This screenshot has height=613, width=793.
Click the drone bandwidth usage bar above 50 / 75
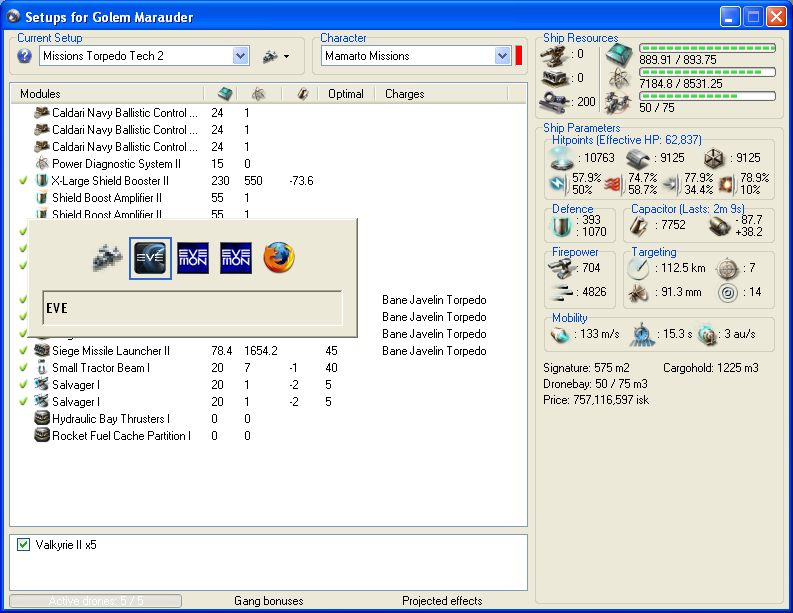tap(707, 96)
